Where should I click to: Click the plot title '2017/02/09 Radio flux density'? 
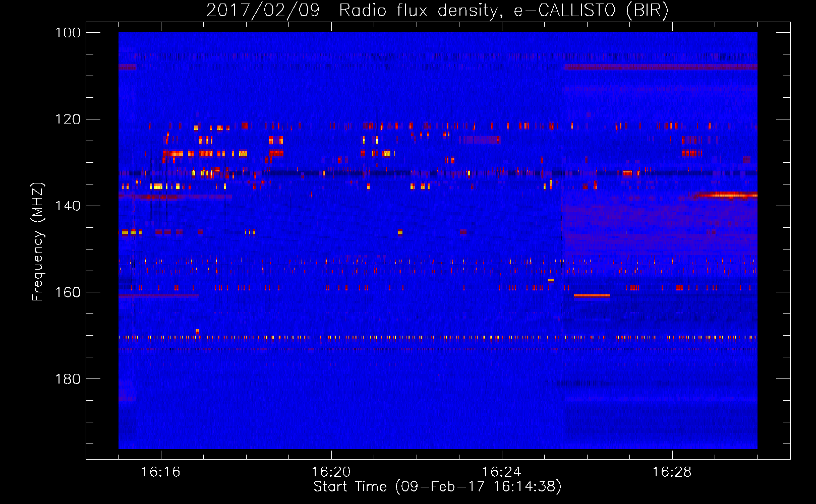(352, 10)
